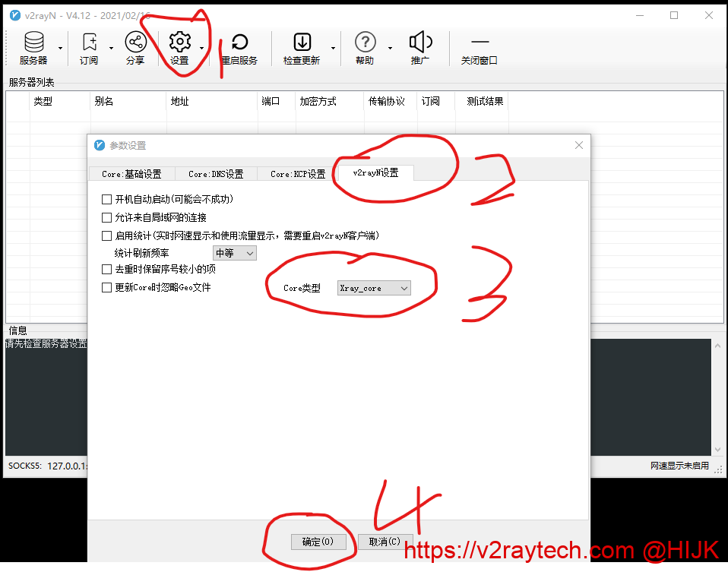Expand the dropdown arrow beside 检查更新
Screen dimensions: 728x572
pyautogui.click(x=333, y=49)
